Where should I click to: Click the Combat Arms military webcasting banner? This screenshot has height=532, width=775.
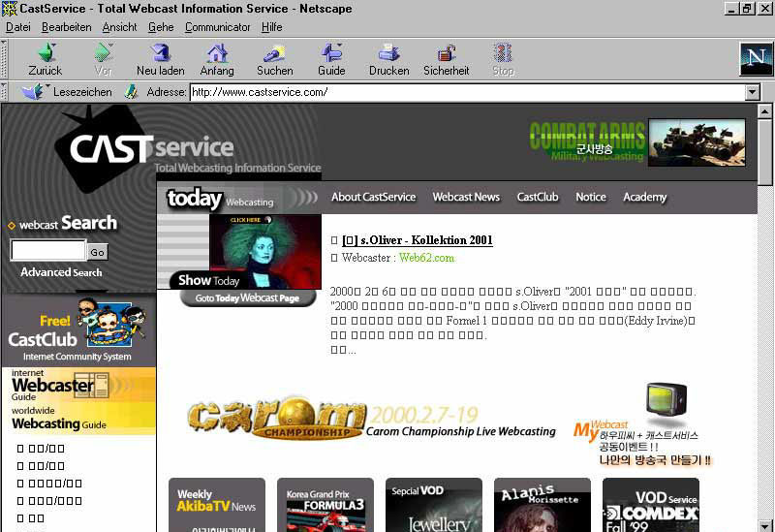[637, 142]
